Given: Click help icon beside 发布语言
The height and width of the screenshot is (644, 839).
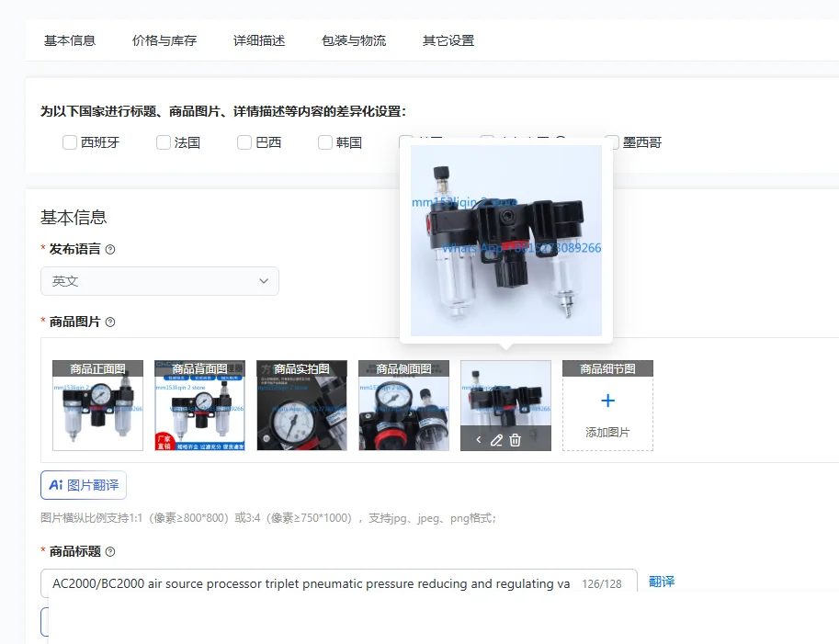Looking at the screenshot, I should click(x=110, y=249).
